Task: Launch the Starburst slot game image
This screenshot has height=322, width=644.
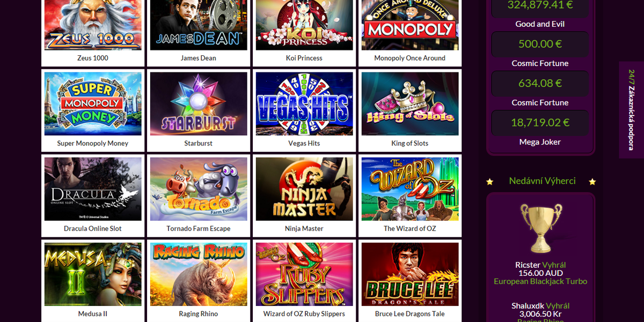Action: coord(199,104)
